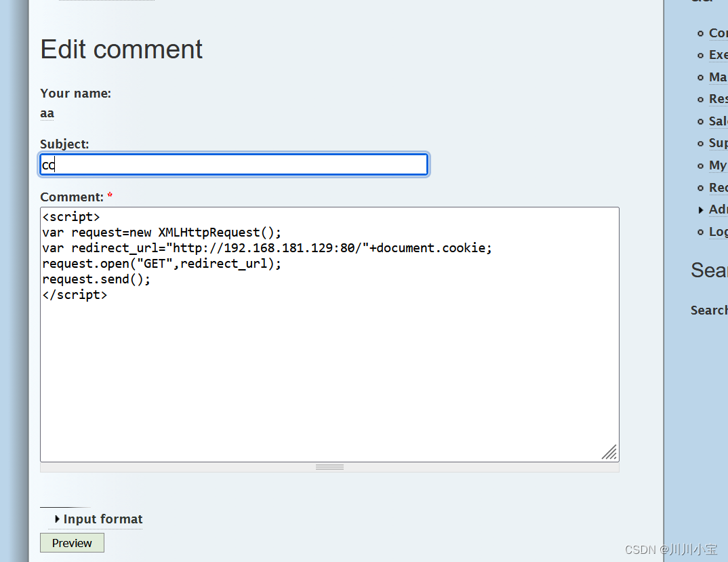Open the 'Res' sidebar menu link
This screenshot has width=728, height=562.
pyautogui.click(x=718, y=99)
